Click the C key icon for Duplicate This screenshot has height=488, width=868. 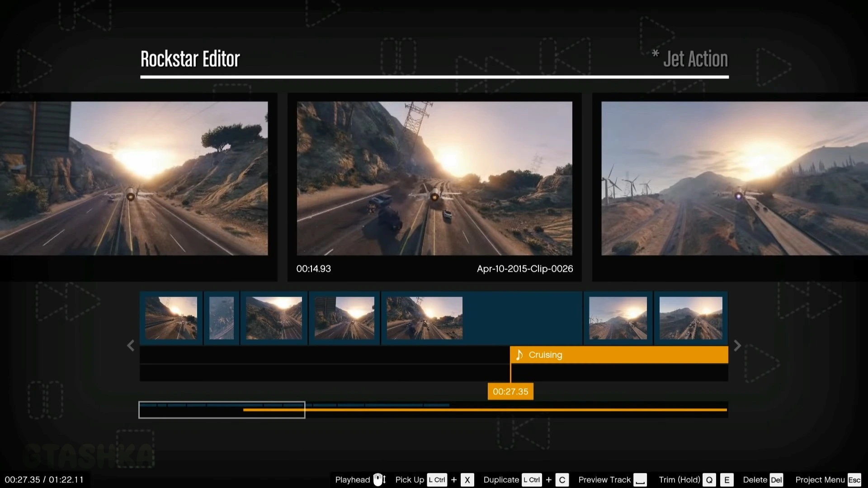(562, 480)
